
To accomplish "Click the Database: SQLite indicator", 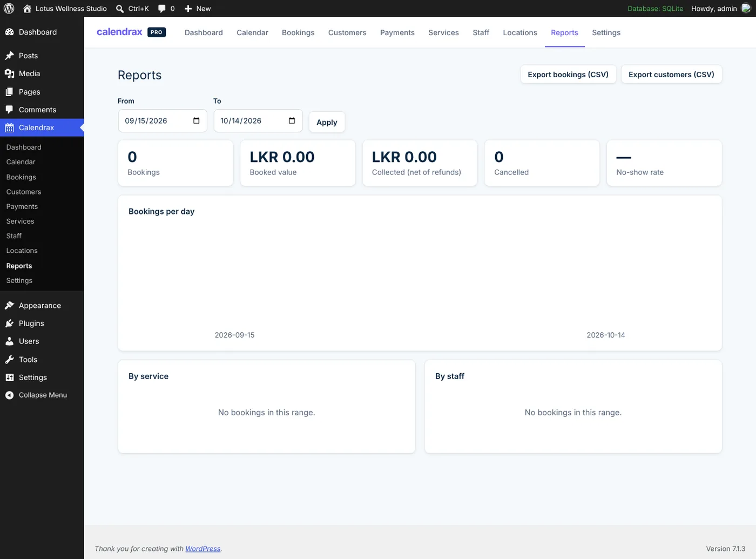I will tap(655, 9).
